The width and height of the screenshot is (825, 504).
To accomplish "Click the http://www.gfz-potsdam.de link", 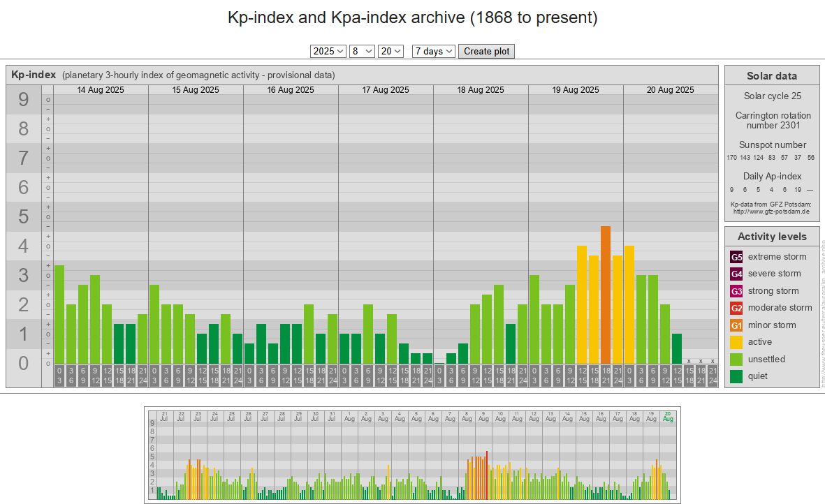I will pos(771,212).
